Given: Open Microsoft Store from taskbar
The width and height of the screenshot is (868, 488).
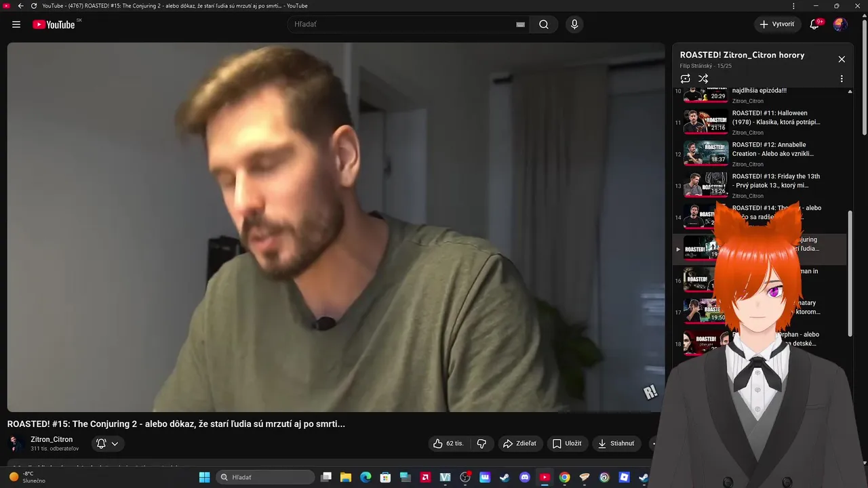Looking at the screenshot, I should tap(385, 477).
